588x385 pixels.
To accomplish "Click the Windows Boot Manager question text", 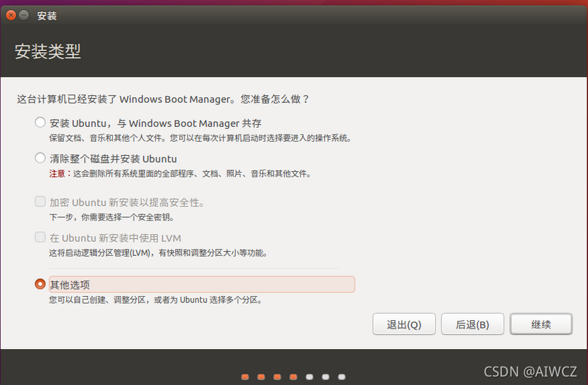I will (163, 99).
